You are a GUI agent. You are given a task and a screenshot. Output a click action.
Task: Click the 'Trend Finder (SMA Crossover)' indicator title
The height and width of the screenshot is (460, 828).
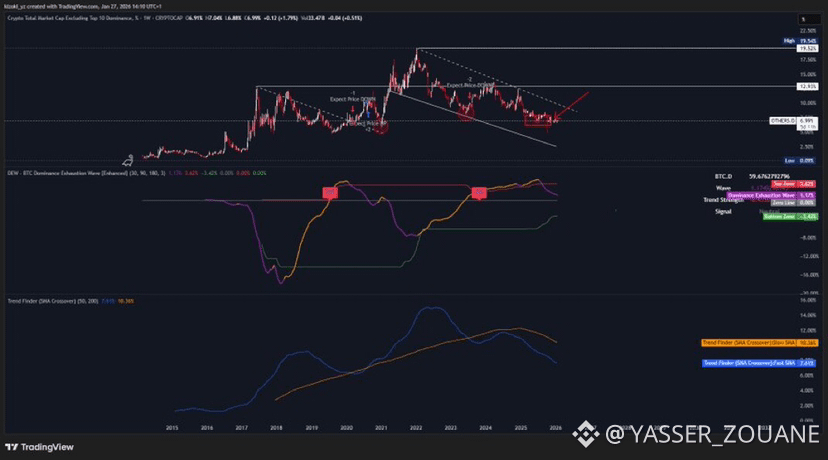click(x=42, y=301)
